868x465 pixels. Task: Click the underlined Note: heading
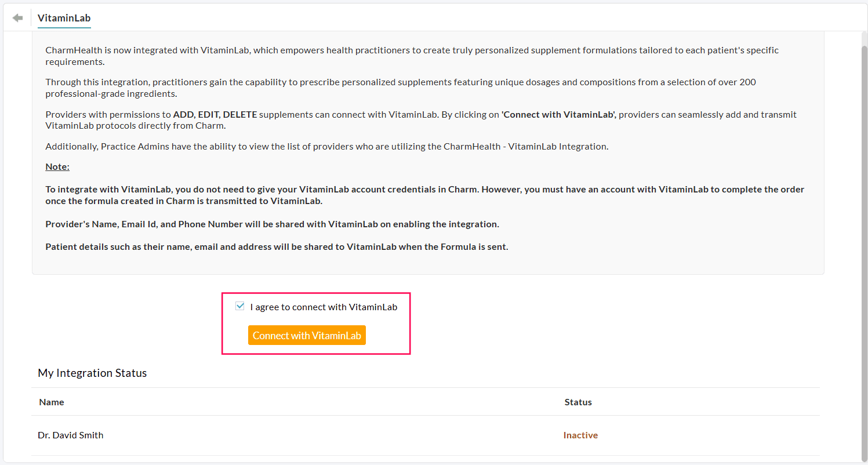(x=57, y=167)
